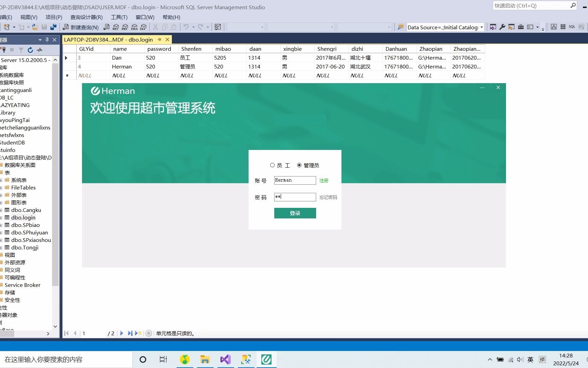588x368 pixels.
Task: Select the 管理员 radio button
Action: point(299,165)
